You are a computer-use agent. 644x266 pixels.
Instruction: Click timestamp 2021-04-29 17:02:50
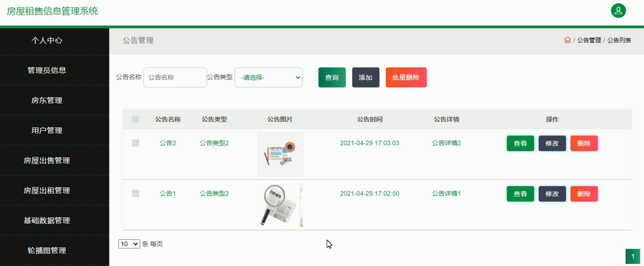[x=370, y=194]
